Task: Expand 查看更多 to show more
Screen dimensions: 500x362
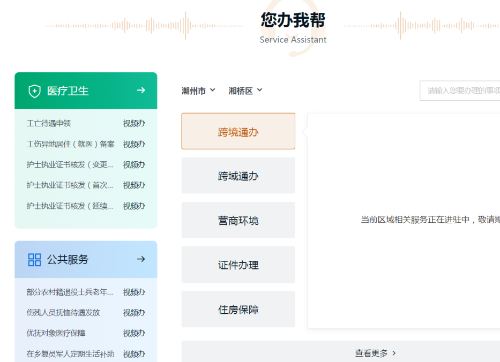Action: point(375,353)
